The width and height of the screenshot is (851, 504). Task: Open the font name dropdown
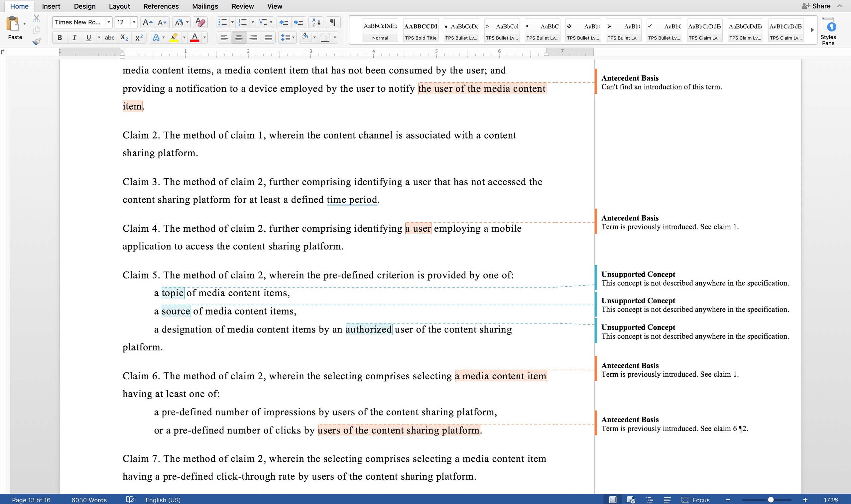coord(108,22)
